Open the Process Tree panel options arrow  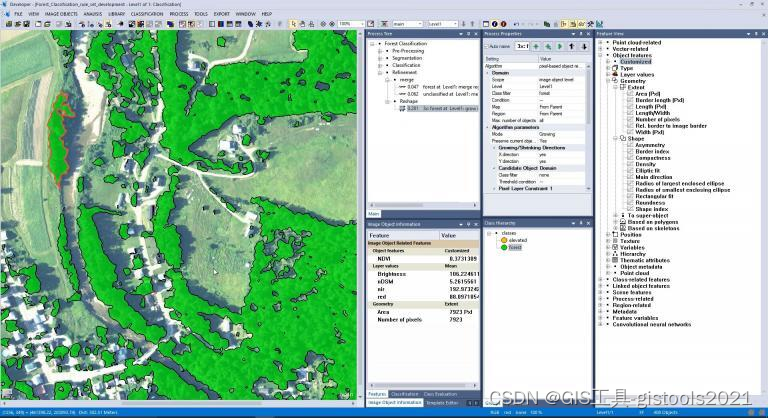coord(461,34)
